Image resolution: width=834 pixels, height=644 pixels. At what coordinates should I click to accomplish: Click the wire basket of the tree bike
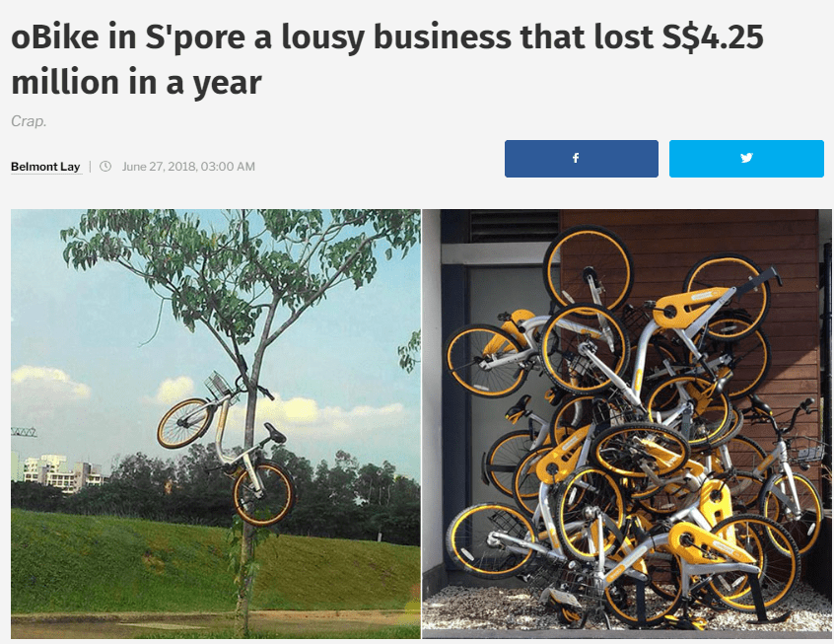[x=219, y=385]
